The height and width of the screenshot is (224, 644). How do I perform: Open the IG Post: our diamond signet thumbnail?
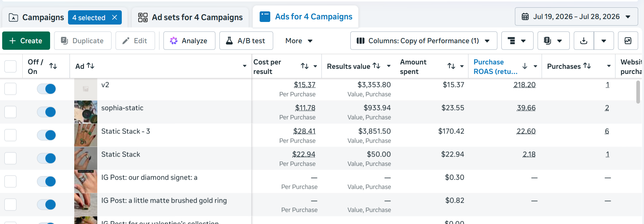click(x=86, y=181)
